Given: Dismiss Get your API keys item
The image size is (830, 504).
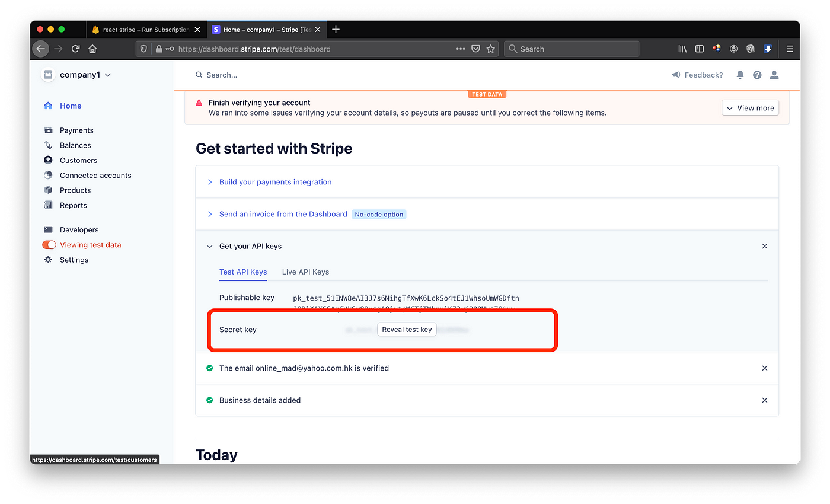Looking at the screenshot, I should coord(765,246).
